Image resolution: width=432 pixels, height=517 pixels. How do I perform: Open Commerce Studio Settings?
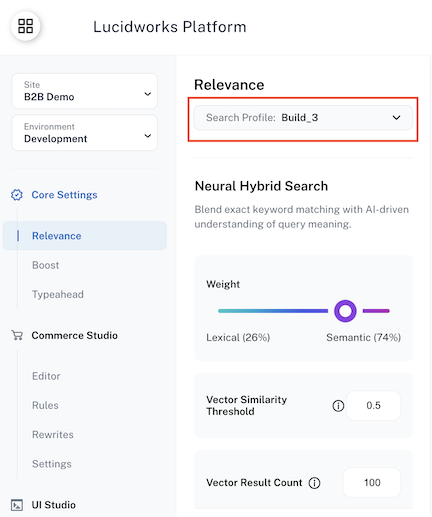tap(52, 464)
